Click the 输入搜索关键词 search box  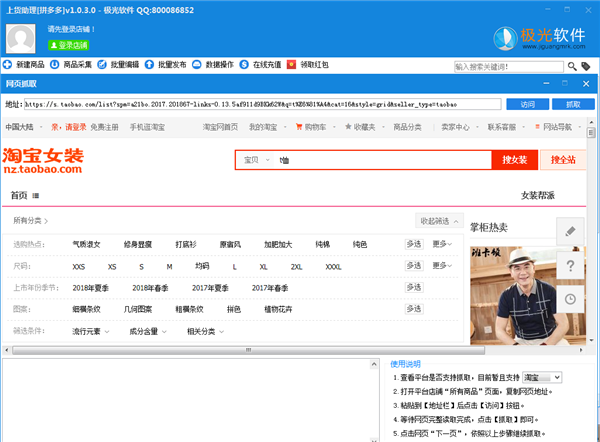tap(509, 67)
